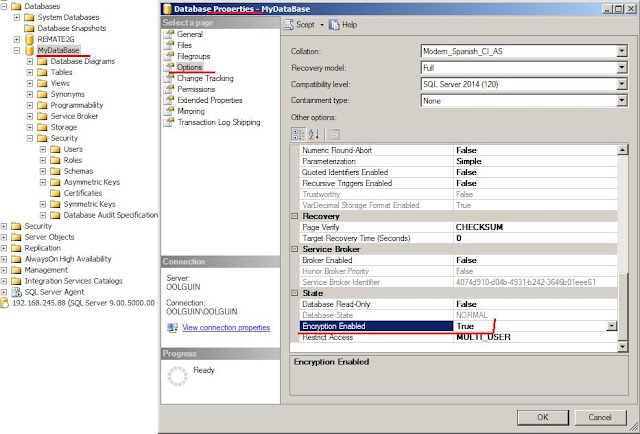Select the Options page
The image size is (640, 434).
pyautogui.click(x=189, y=67)
